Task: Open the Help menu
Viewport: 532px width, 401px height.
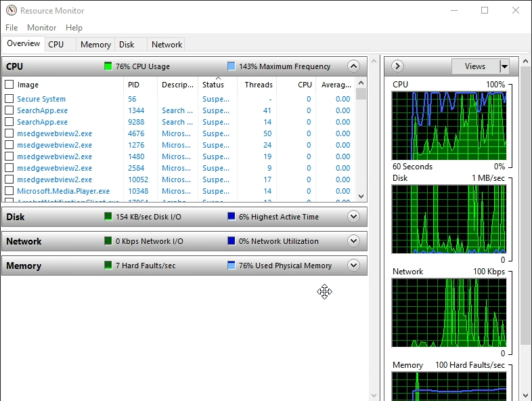Action: [74, 28]
